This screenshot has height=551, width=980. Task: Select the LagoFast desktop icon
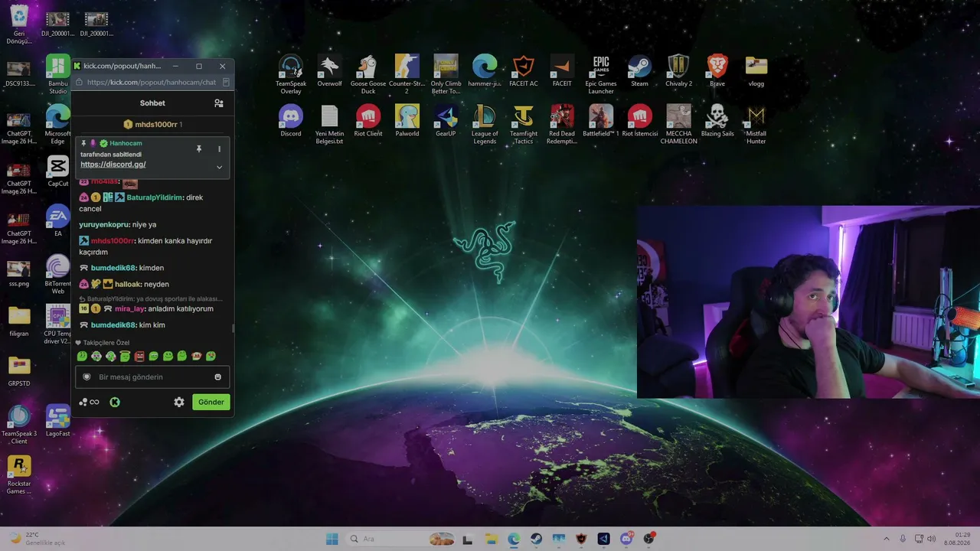coord(58,421)
